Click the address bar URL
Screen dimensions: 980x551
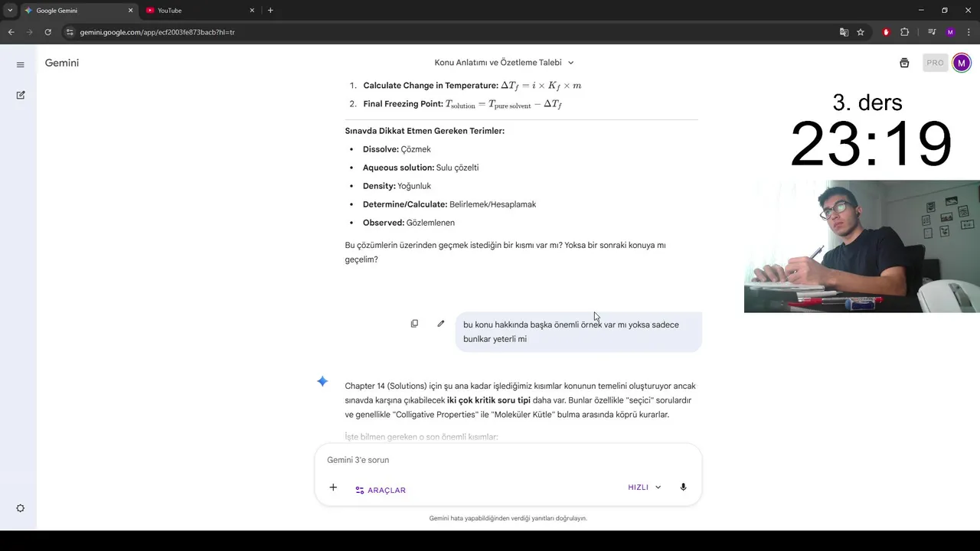click(157, 32)
